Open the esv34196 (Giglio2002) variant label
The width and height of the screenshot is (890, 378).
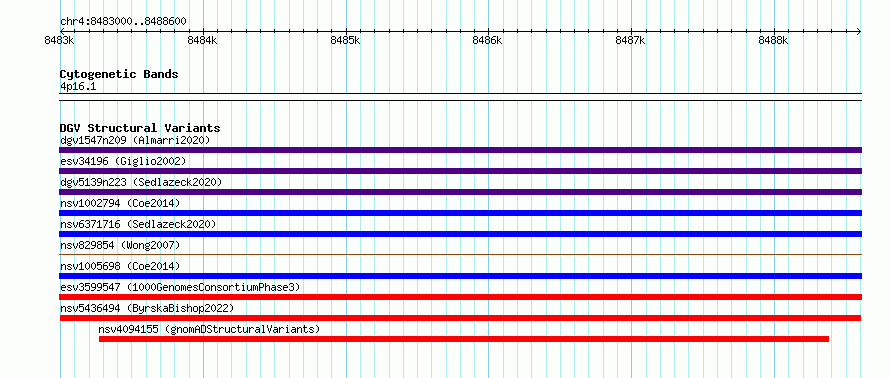point(123,161)
